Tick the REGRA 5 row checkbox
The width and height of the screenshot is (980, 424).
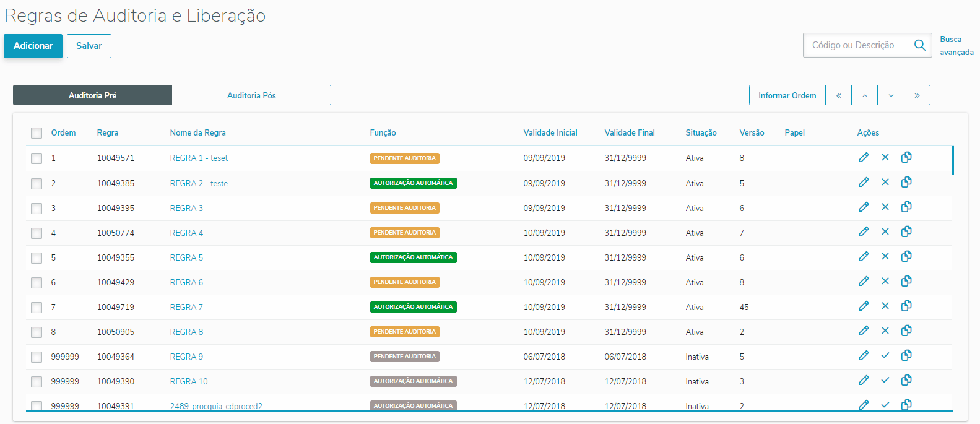37,258
